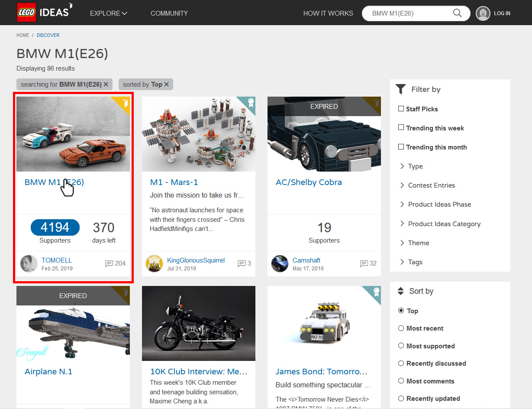This screenshot has height=409, width=532.
Task: Click AC/Shelby Cobra car thumbnail
Action: pos(324,134)
